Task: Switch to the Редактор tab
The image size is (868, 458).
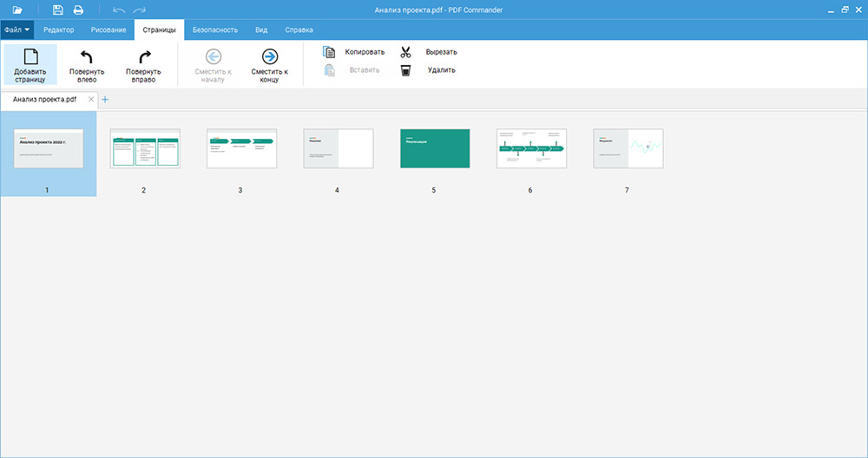Action: 59,29
